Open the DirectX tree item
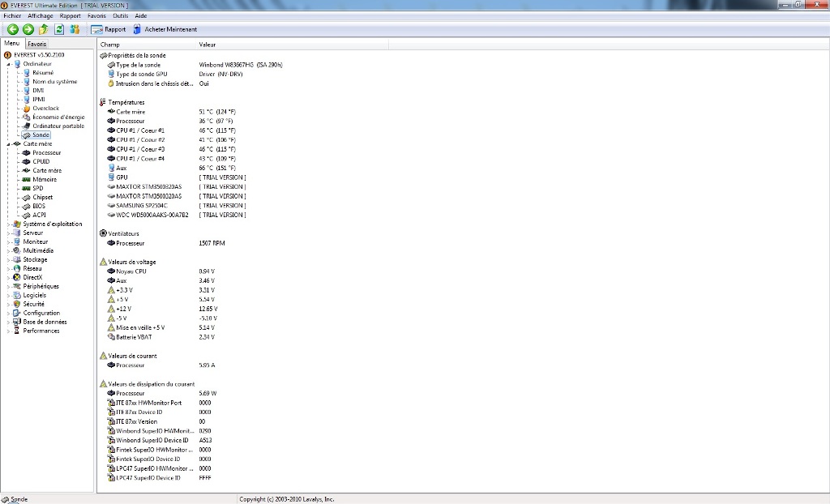This screenshot has width=830, height=504. click(x=32, y=277)
